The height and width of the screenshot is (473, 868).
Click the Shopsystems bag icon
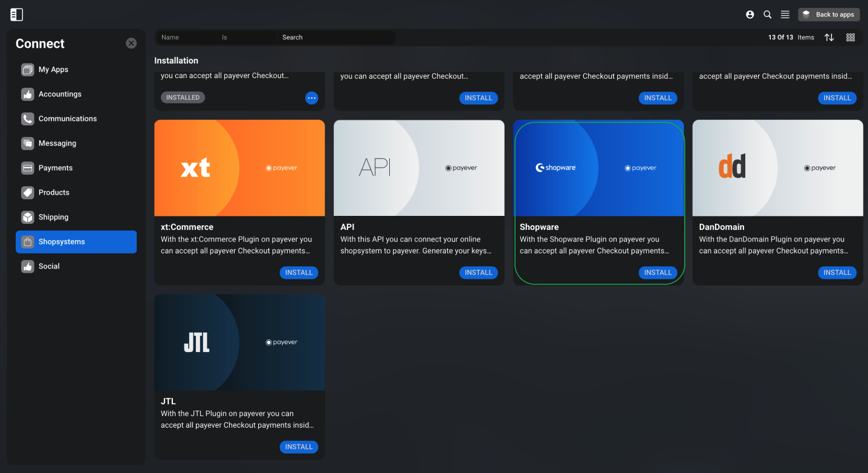27,242
